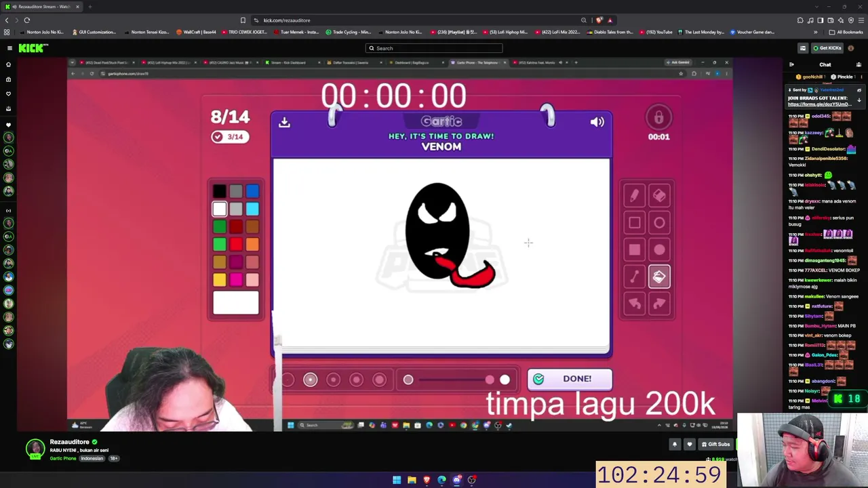Select the largest brush size option
Viewport: 868px width, 488px height.
379,380
